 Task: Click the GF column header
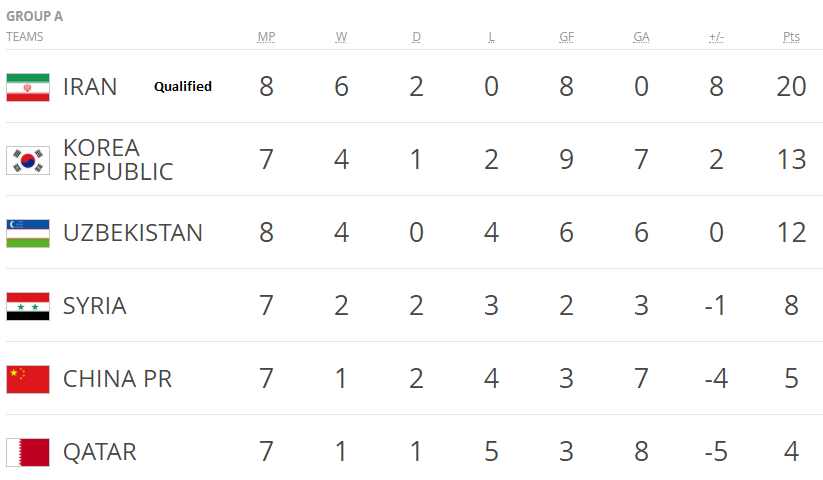click(566, 37)
